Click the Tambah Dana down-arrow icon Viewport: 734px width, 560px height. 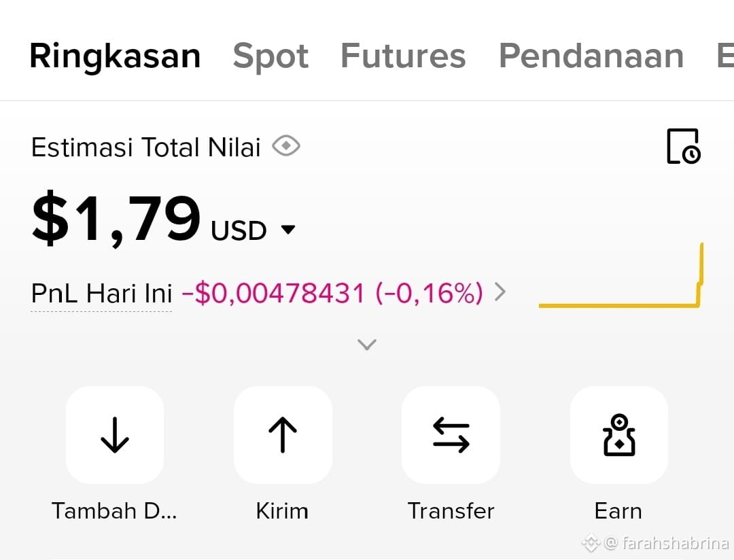pos(115,435)
